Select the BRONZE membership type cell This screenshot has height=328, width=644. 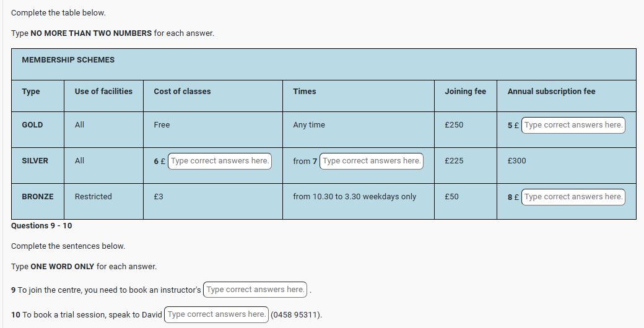pos(37,197)
